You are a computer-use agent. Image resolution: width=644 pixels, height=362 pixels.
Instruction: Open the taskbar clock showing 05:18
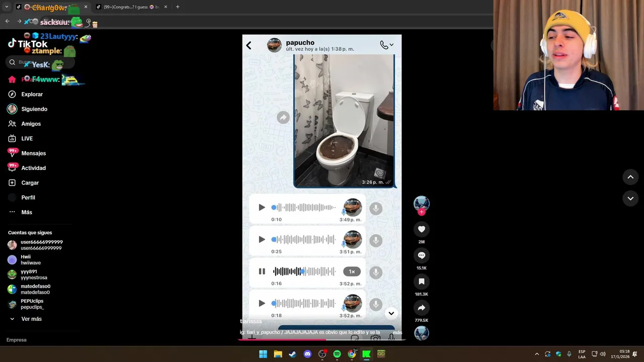[620, 354]
